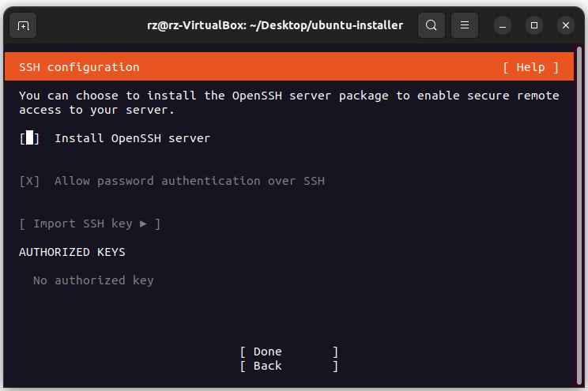Click the No authorized key text
Screen dimensions: 588x391
(93, 280)
